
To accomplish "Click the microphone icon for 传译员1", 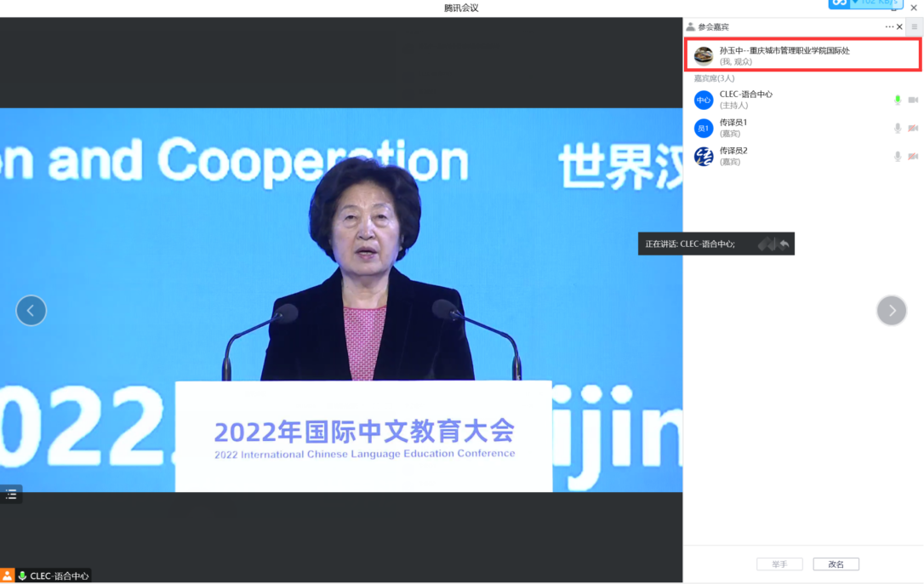I will (897, 129).
